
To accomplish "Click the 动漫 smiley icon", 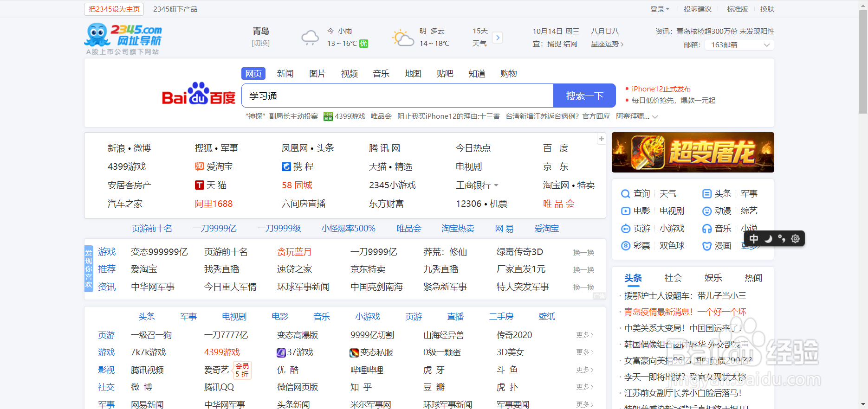I will pos(707,211).
